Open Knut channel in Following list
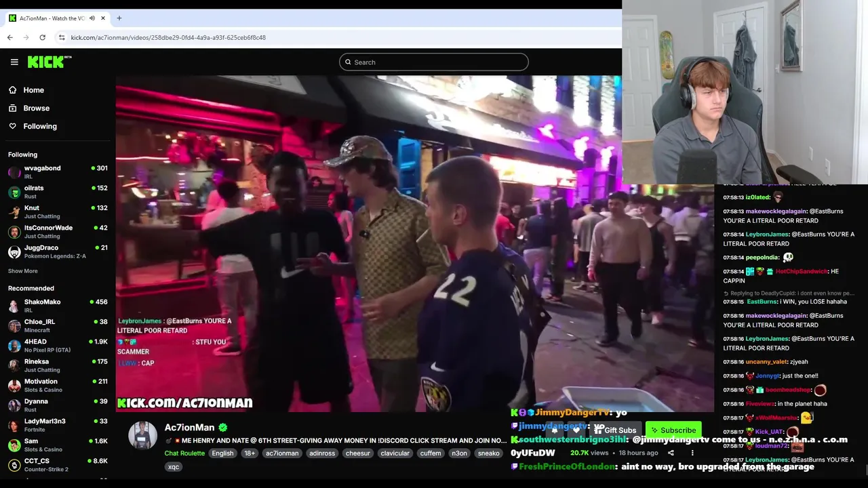Viewport: 868px width, 488px height. 58,211
